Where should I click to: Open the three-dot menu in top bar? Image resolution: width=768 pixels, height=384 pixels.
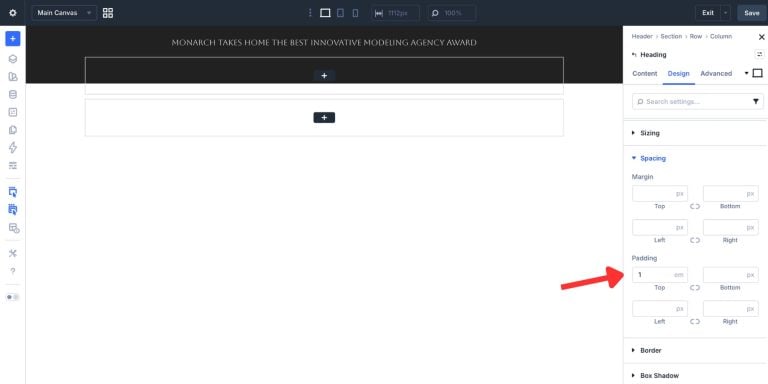(x=310, y=13)
